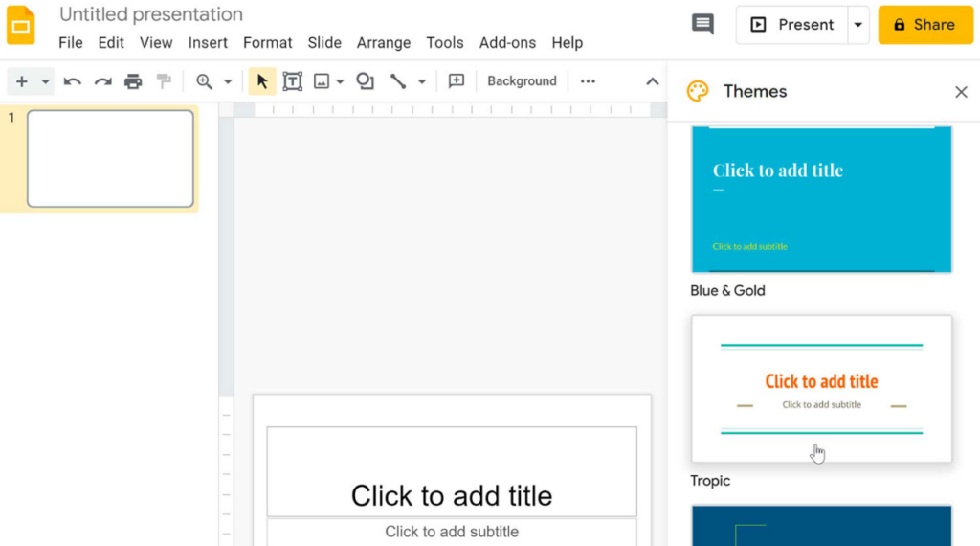Select the paint format tool
Screen dimensions: 980x546
(x=164, y=81)
